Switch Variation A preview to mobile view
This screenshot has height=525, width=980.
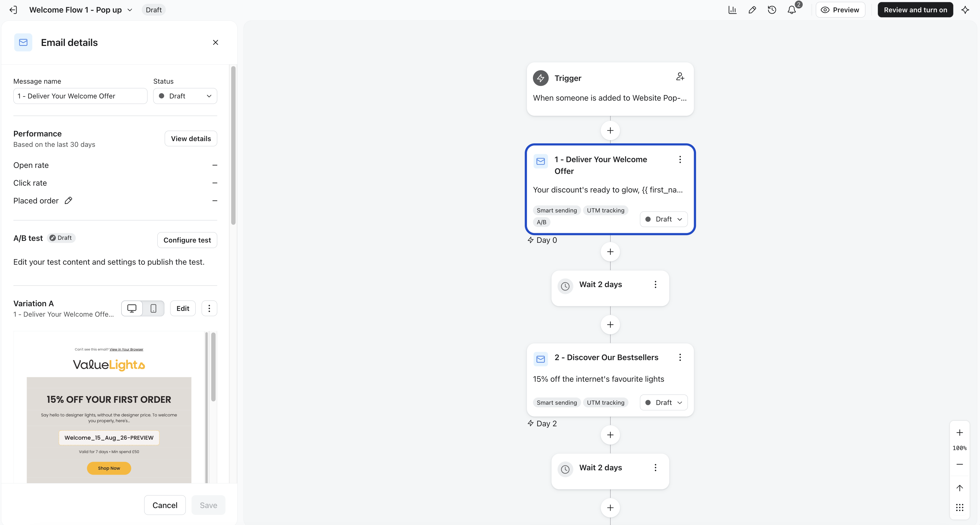click(x=153, y=309)
